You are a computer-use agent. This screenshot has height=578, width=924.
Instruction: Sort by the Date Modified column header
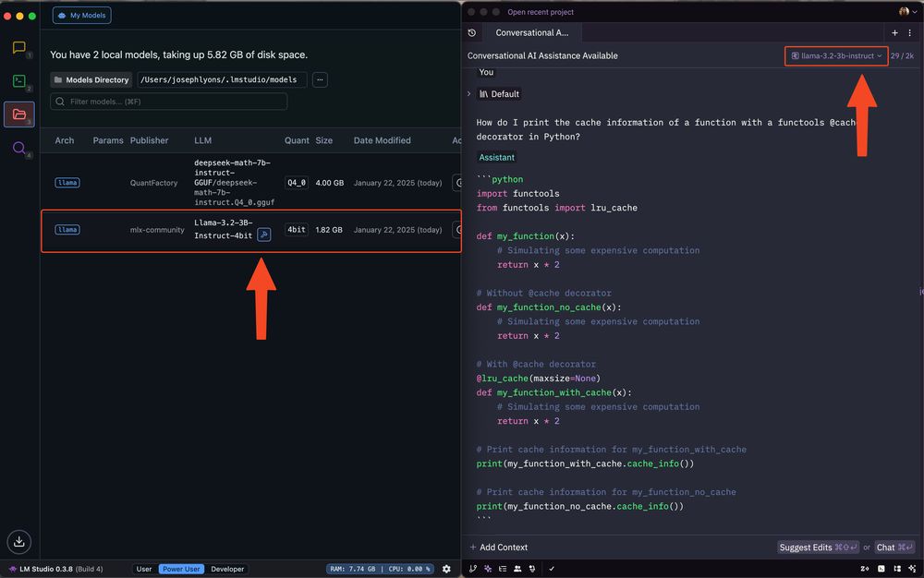tap(382, 140)
